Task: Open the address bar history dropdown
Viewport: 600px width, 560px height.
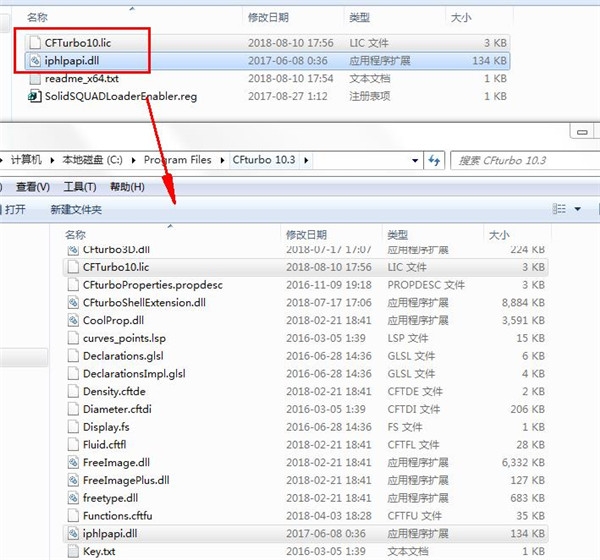Action: click(415, 160)
